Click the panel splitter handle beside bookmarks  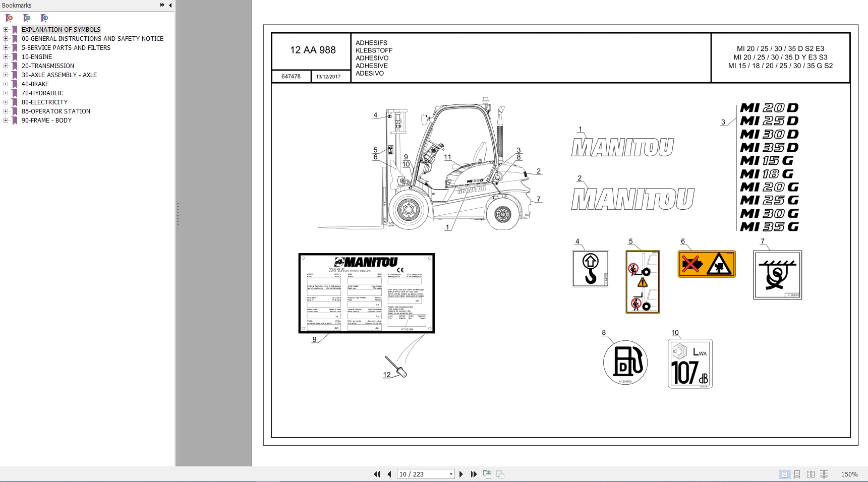pyautogui.click(x=177, y=214)
